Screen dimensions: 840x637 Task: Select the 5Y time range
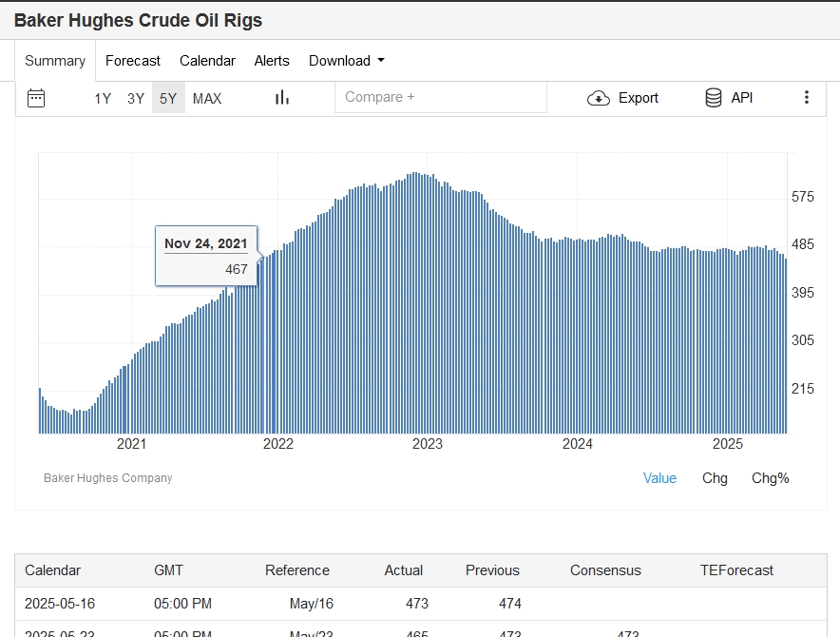coord(168,98)
